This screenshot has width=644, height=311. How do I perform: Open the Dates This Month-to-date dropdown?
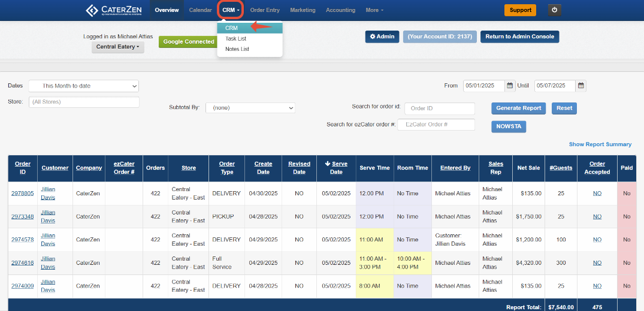click(84, 86)
